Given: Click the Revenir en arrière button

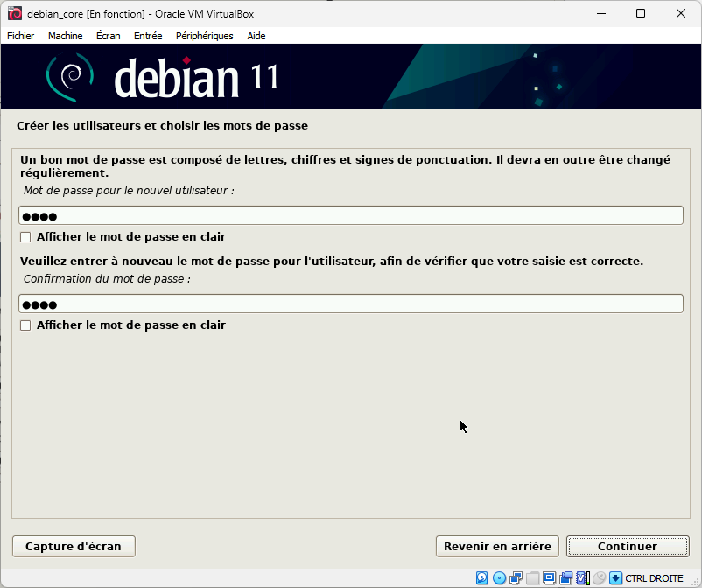Looking at the screenshot, I should (x=497, y=546).
